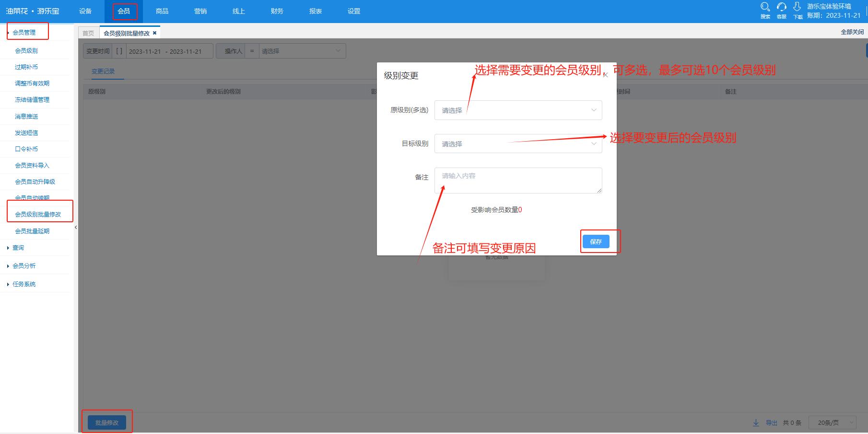Open 冻结储值管理 in sidebar
The image size is (868, 434).
tap(32, 99)
